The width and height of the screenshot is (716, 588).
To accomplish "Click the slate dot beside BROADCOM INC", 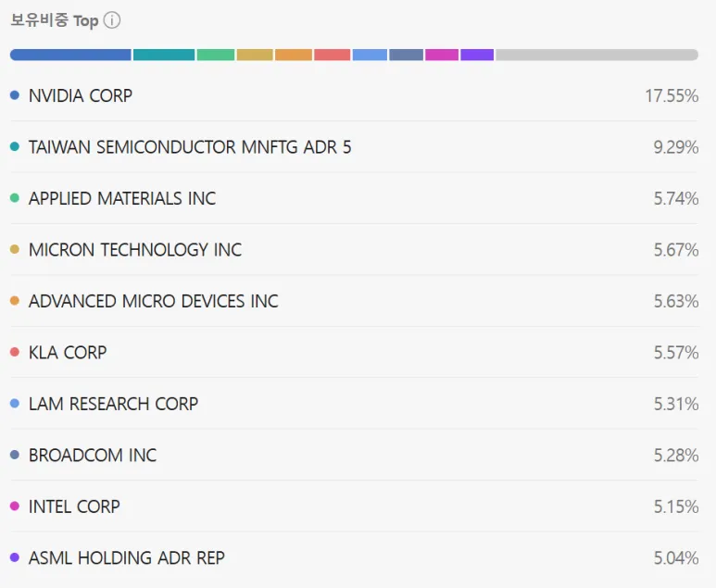I will coord(15,455).
